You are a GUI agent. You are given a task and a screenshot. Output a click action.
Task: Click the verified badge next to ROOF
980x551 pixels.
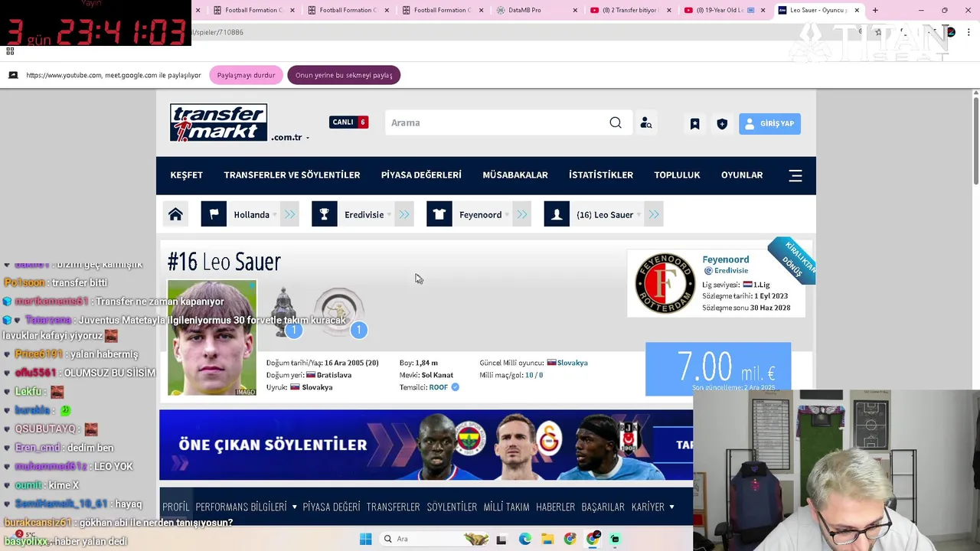click(x=455, y=387)
